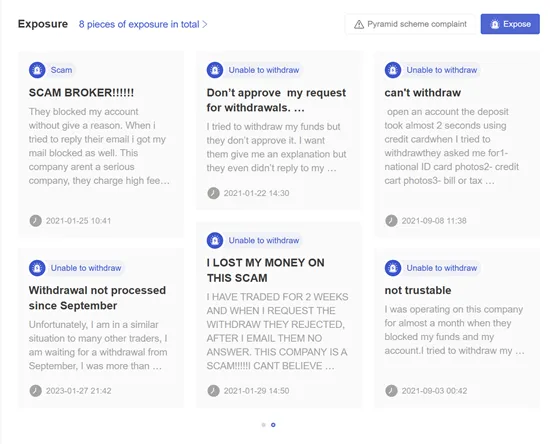This screenshot has height=444, width=554.
Task: Click warning triangle icon for pyramid complaint
Action: (359, 24)
